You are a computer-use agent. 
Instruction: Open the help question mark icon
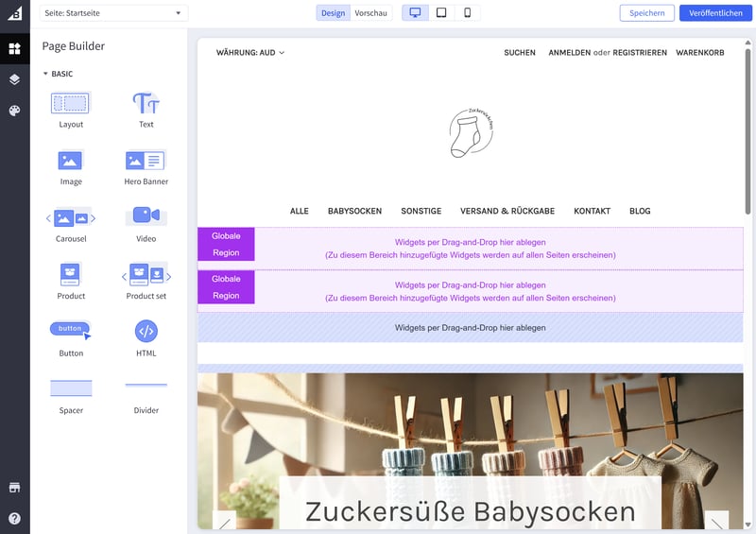coord(14,519)
